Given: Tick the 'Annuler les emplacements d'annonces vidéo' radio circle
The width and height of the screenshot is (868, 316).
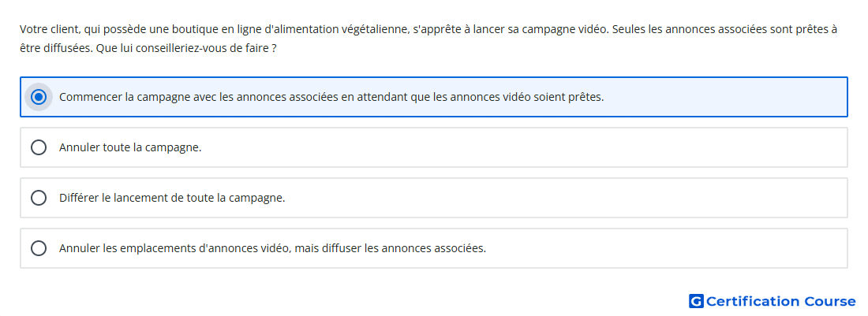Looking at the screenshot, I should [x=39, y=248].
